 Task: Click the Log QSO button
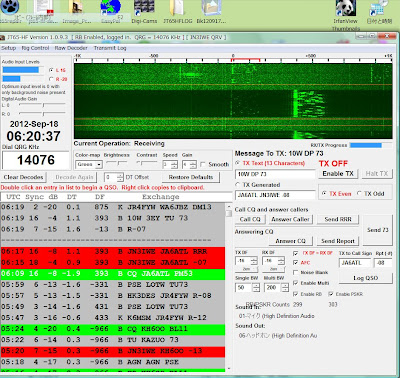366,278
